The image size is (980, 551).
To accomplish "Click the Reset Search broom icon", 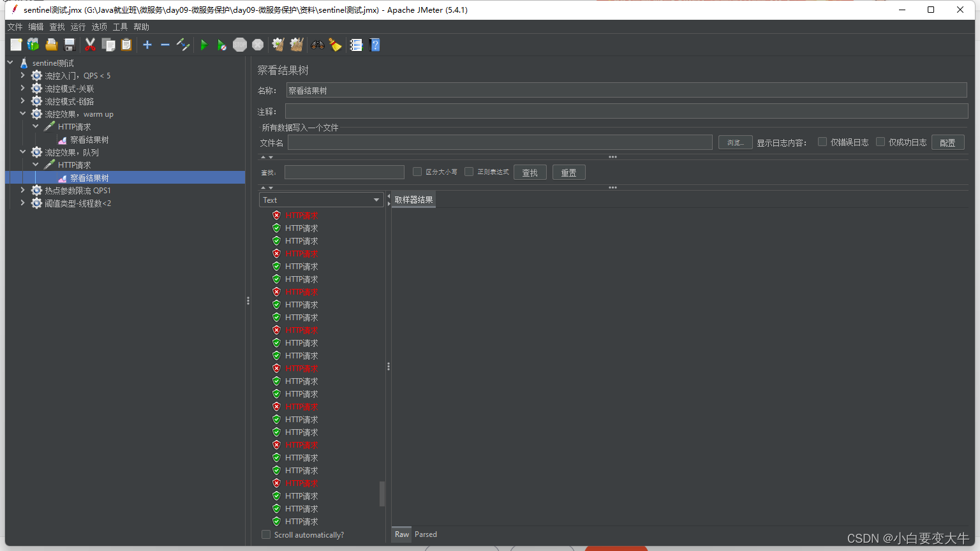I will coord(335,45).
